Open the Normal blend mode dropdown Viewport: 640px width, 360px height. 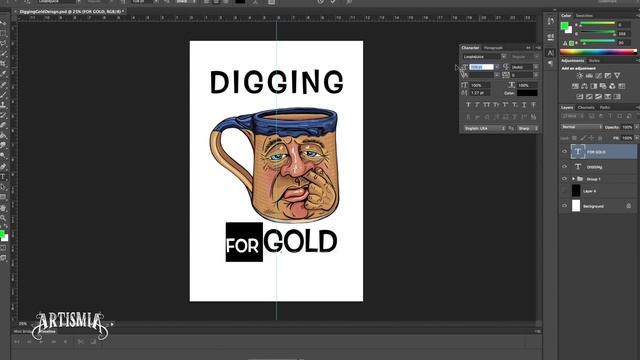click(x=582, y=127)
